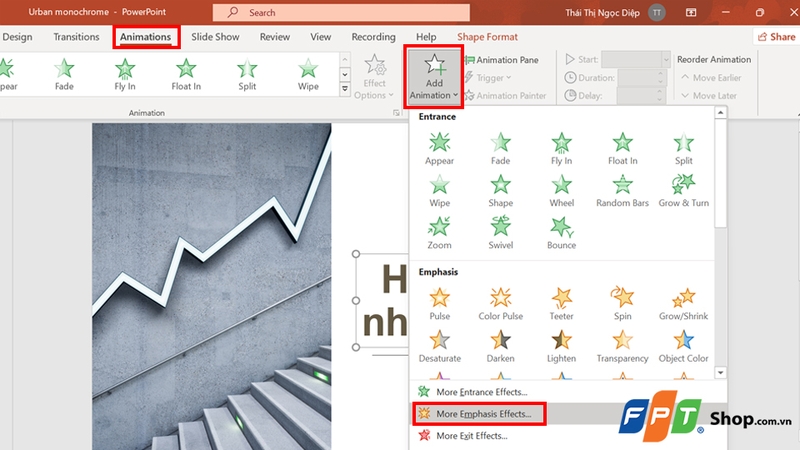Choose Appear entrance effect in the dropdown

click(439, 148)
